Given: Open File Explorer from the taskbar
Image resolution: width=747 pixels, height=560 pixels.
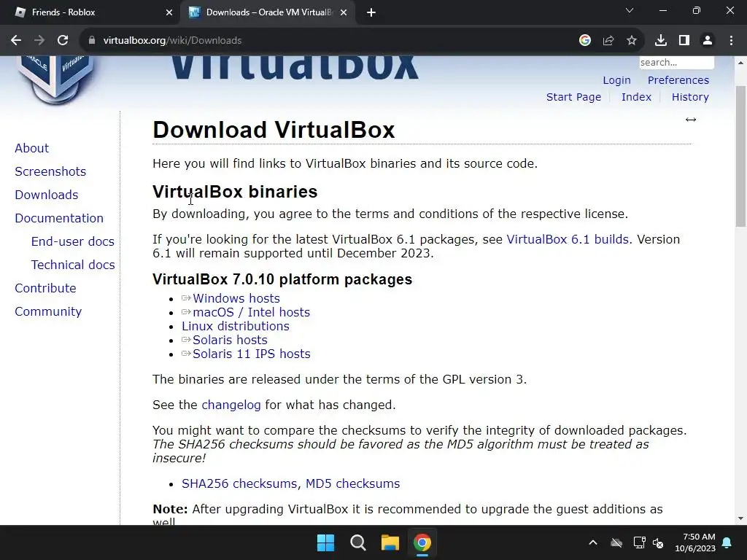Looking at the screenshot, I should (390, 542).
